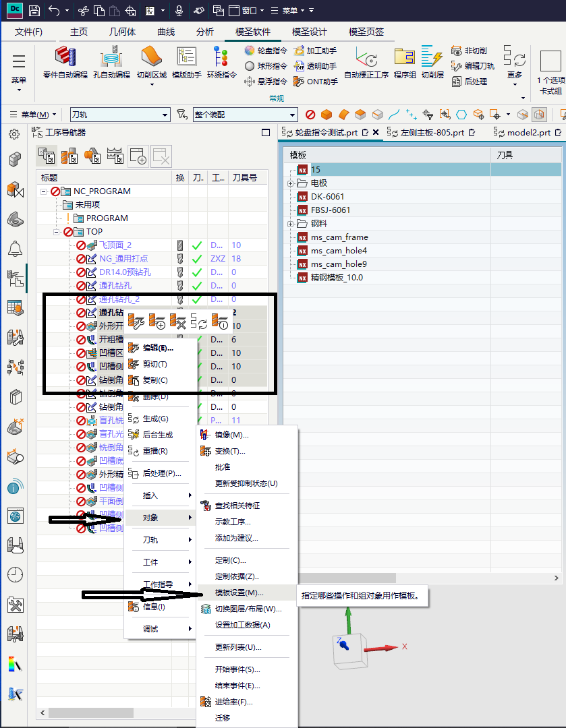
Task: Close the 轮盘指令测试.prt tab
Action: click(x=376, y=132)
